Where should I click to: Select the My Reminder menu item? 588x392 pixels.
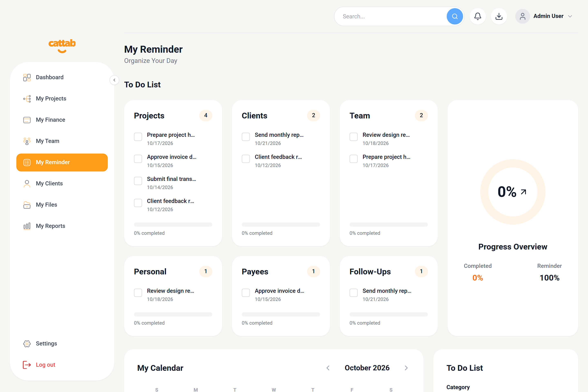point(62,163)
